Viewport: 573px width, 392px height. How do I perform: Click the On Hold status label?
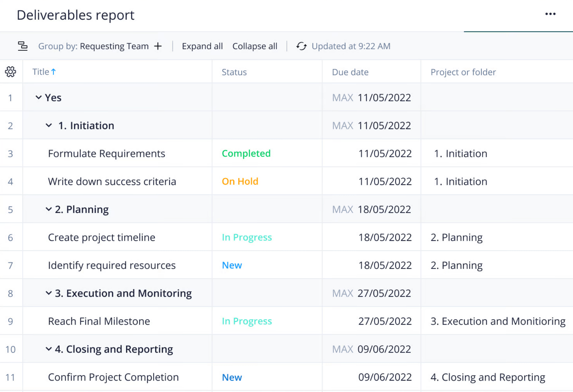click(x=240, y=181)
